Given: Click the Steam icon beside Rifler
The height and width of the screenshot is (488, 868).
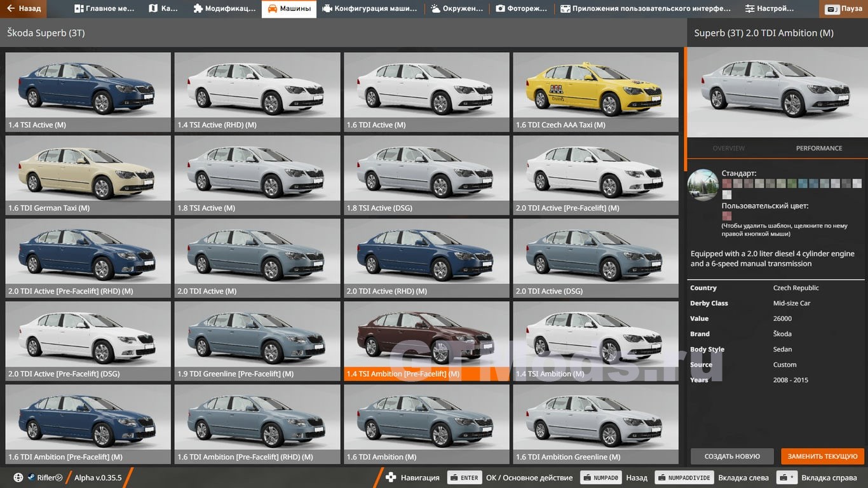Looking at the screenshot, I should [x=31, y=478].
